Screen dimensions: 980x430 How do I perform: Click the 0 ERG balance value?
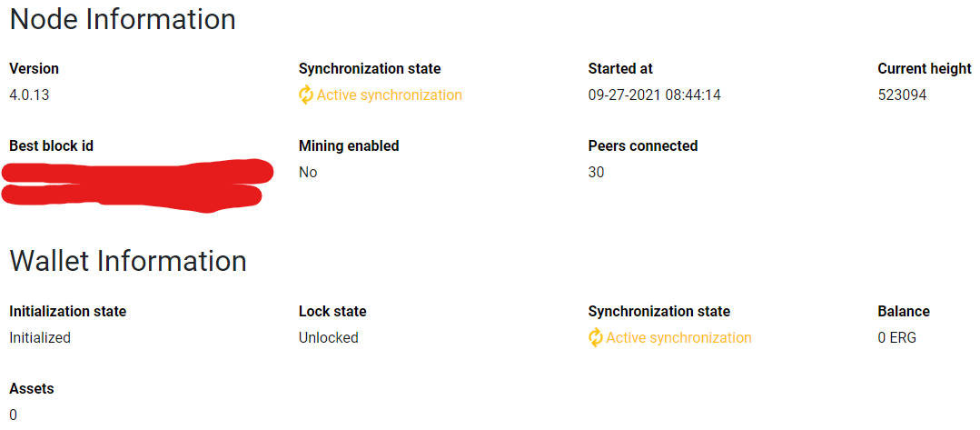pyautogui.click(x=896, y=337)
